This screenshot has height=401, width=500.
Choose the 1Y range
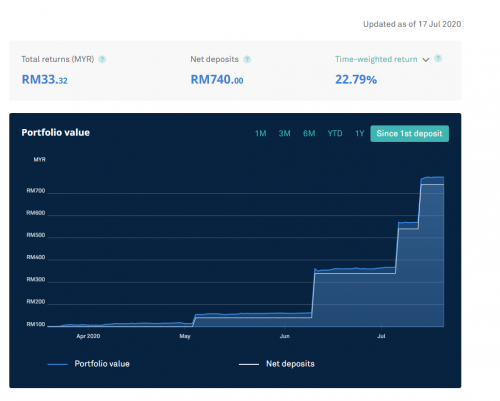coord(359,134)
